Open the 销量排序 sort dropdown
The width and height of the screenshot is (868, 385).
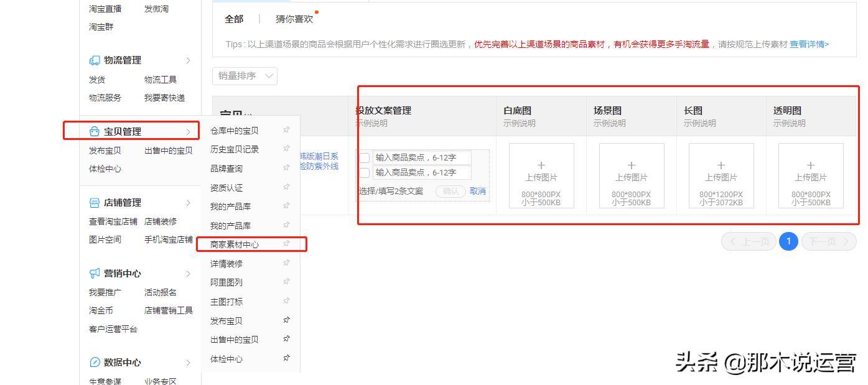click(245, 76)
